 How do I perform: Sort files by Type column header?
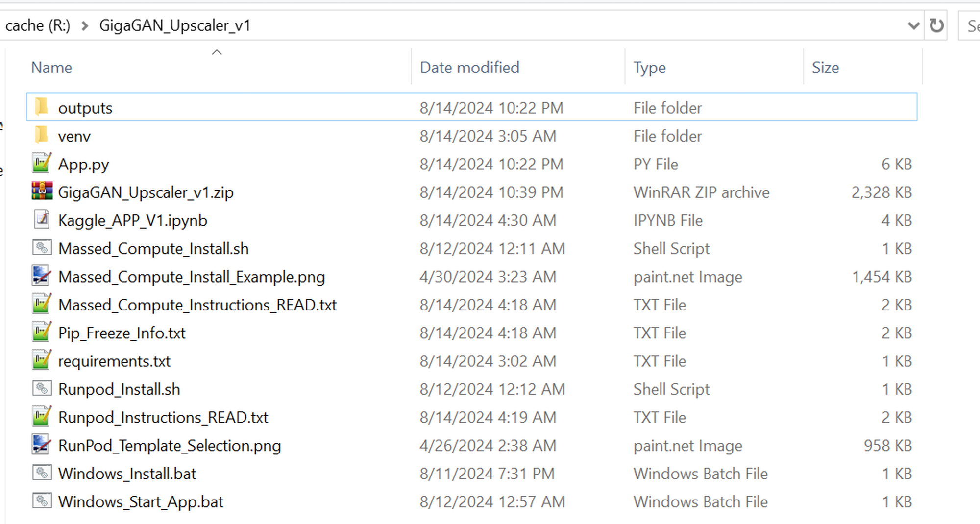click(x=649, y=68)
